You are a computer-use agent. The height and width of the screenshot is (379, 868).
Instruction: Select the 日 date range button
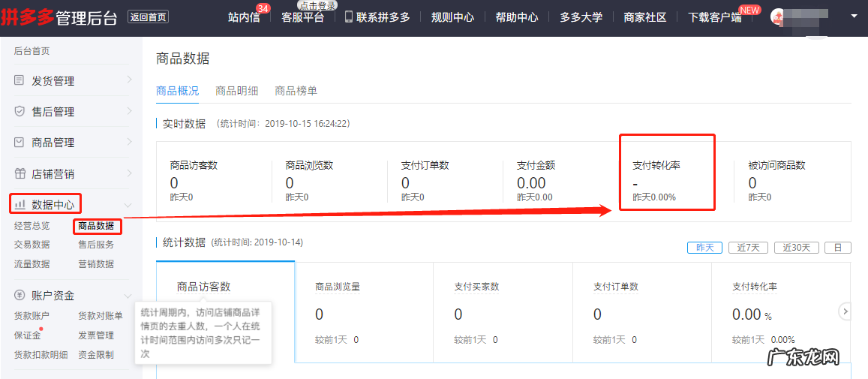tap(838, 248)
